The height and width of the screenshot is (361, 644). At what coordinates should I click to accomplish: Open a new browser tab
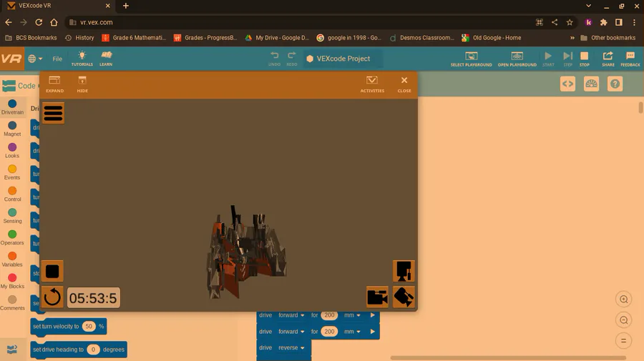(x=126, y=6)
